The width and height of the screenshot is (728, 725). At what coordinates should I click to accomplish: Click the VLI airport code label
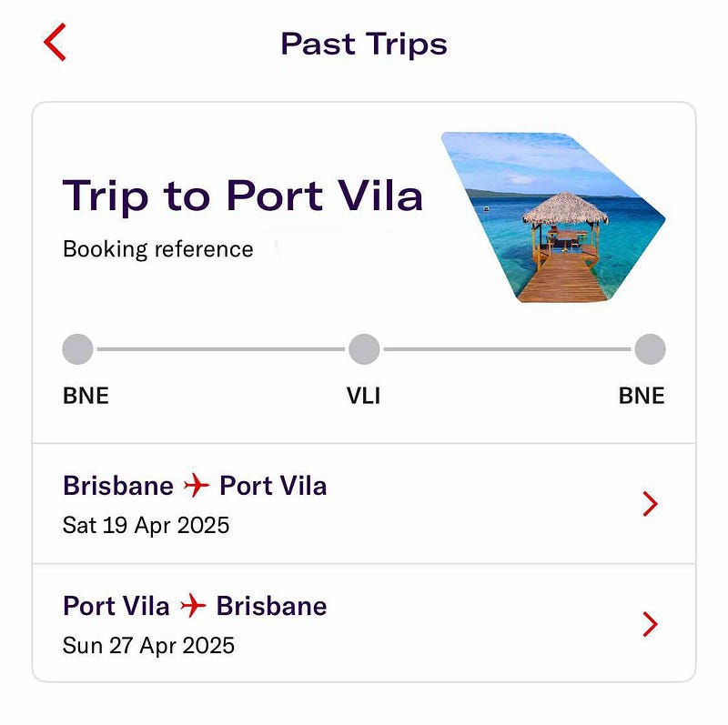[364, 395]
